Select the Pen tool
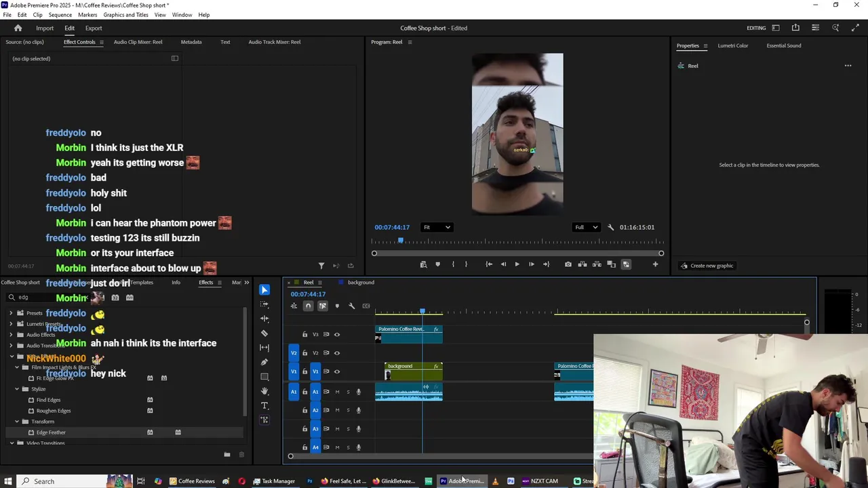Screen dimensions: 868x488 tap(264, 362)
